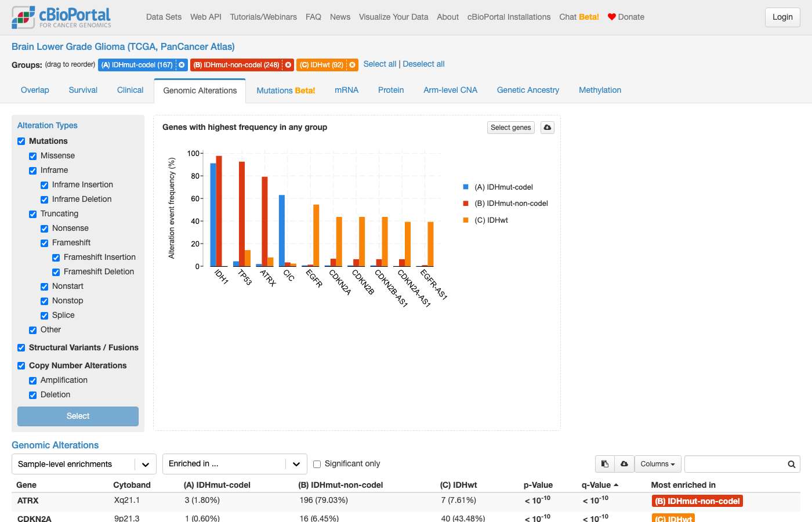Viewport: 812px width, 522px height.
Task: Sort by q-Value using the arrow
Action: pyautogui.click(x=616, y=485)
